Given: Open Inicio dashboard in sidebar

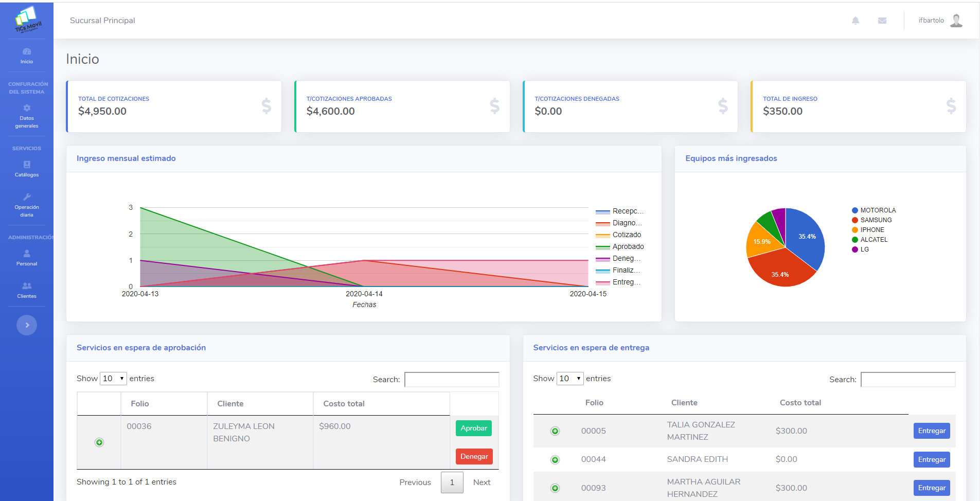Looking at the screenshot, I should click(x=27, y=56).
